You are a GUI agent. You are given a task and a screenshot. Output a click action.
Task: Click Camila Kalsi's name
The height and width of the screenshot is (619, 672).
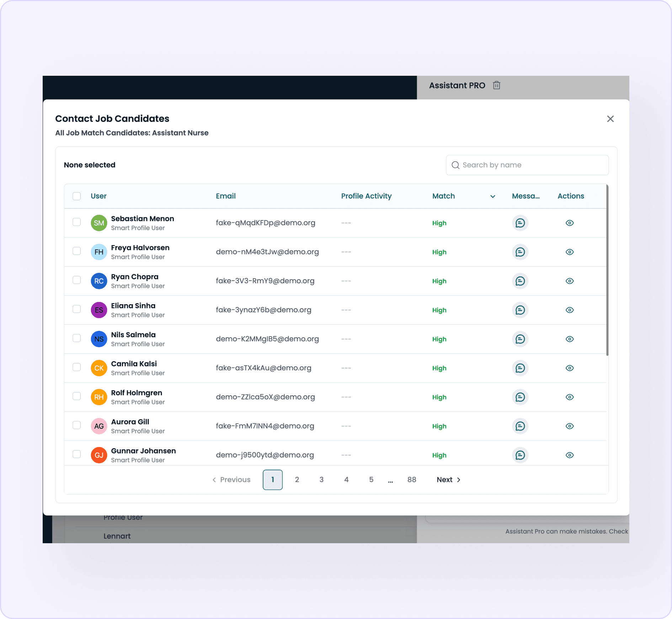click(x=134, y=364)
